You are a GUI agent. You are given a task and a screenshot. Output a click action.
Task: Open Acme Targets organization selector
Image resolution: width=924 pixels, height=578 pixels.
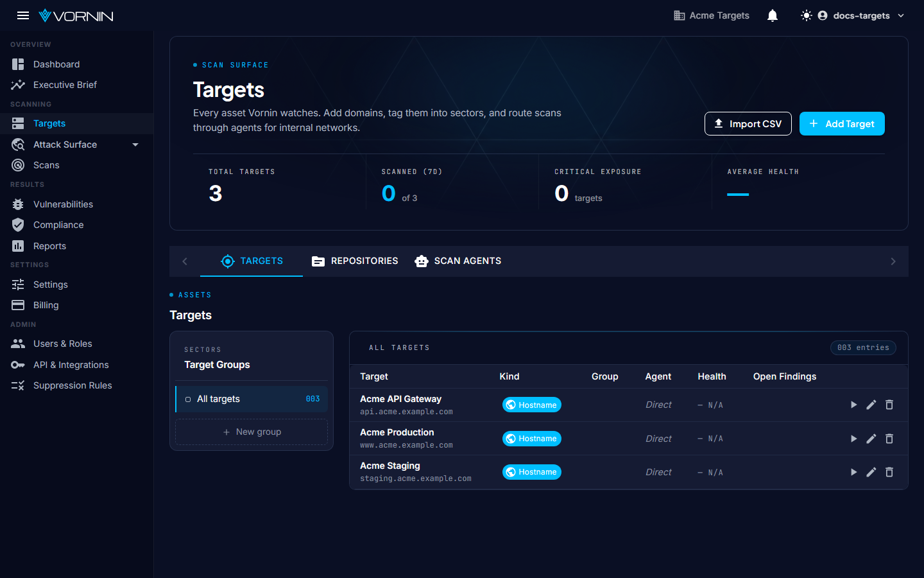click(712, 15)
